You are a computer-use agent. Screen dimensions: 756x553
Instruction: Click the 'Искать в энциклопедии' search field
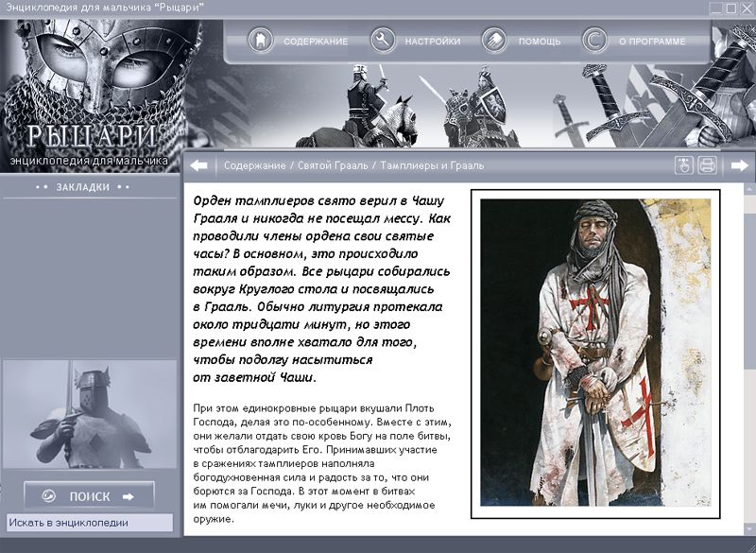(90, 523)
